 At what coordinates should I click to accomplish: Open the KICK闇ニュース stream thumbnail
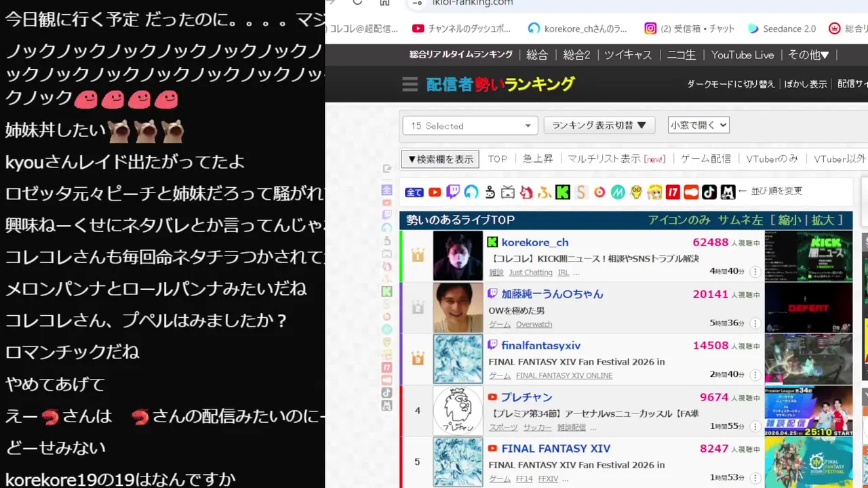pos(808,256)
